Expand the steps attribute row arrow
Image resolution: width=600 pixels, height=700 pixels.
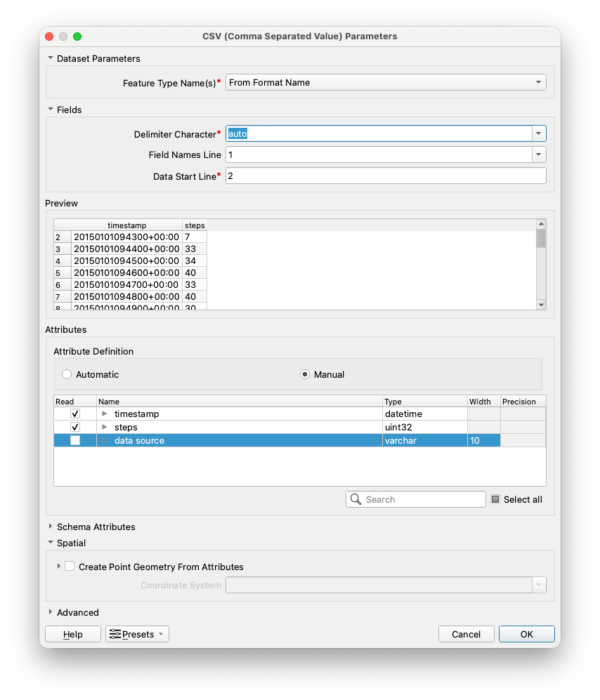(x=105, y=428)
